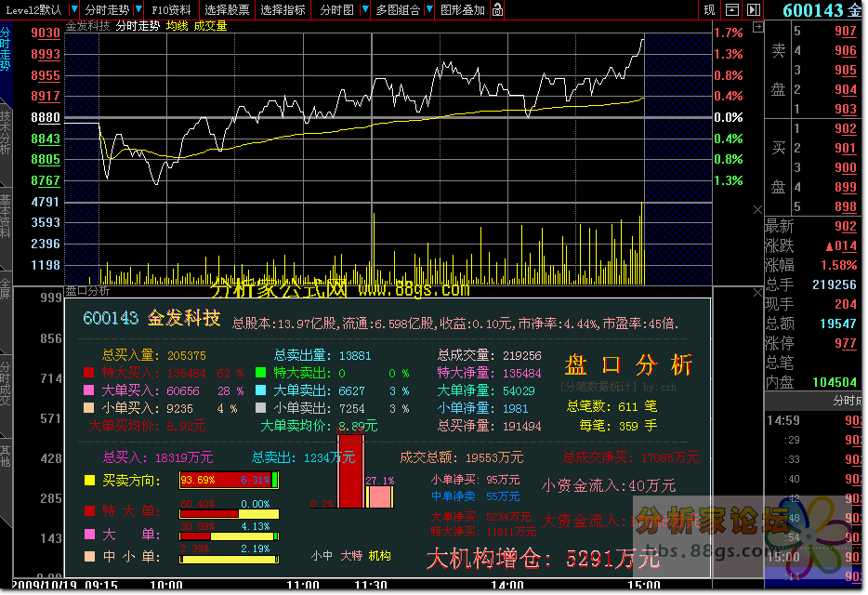Screen dimensions: 868x595
Task: Click the pink 大单买入 legend square
Action: (x=88, y=390)
